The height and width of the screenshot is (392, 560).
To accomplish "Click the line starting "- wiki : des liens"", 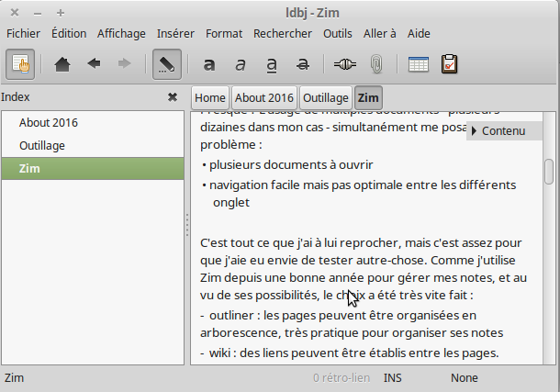I will (349, 353).
